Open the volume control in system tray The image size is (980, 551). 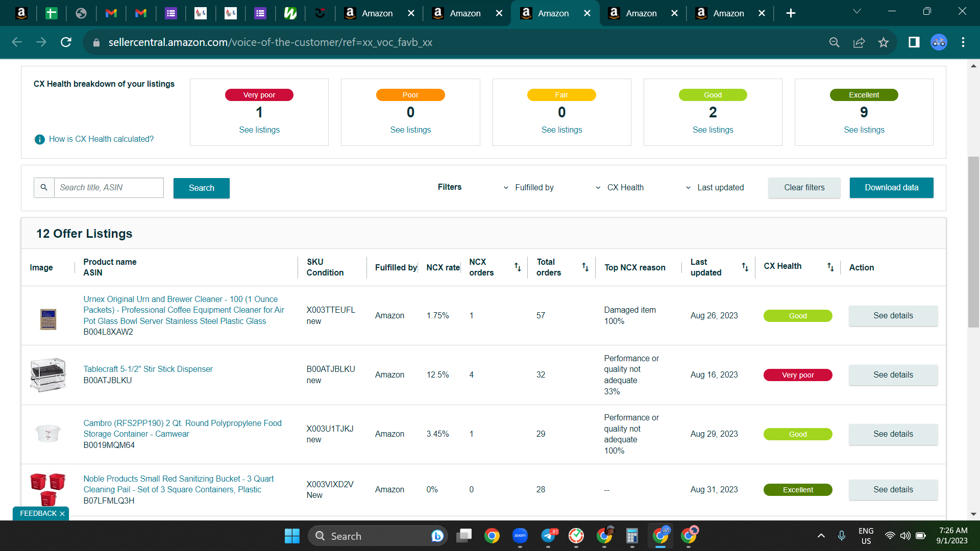click(x=905, y=536)
